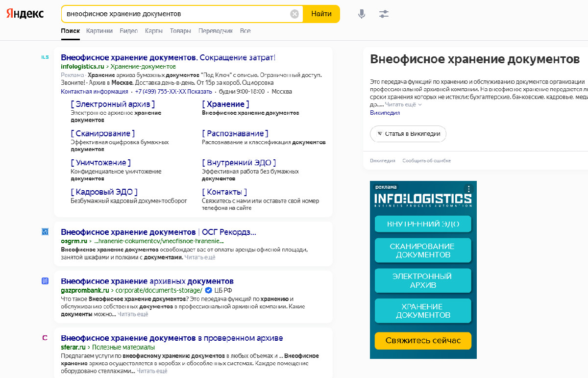Click the ILS favicon of infologistics result

[45, 57]
